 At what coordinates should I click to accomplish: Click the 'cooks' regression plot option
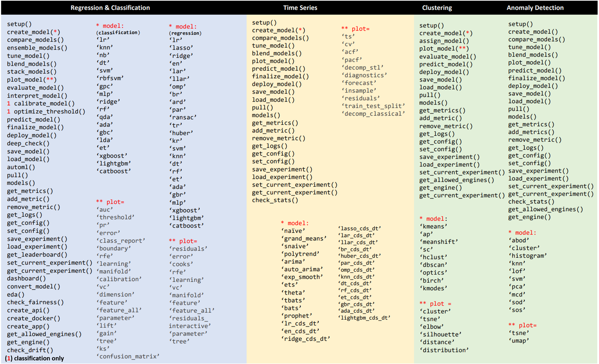pyautogui.click(x=181, y=264)
